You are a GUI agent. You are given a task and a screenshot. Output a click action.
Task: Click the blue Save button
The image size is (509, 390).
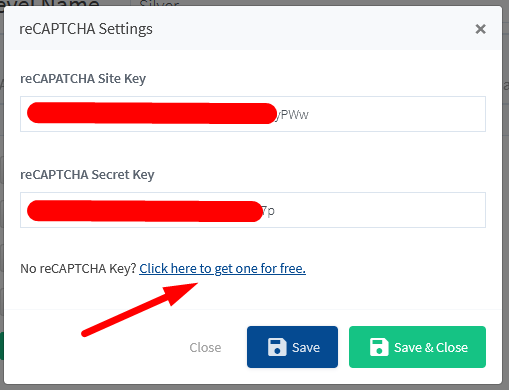point(292,347)
